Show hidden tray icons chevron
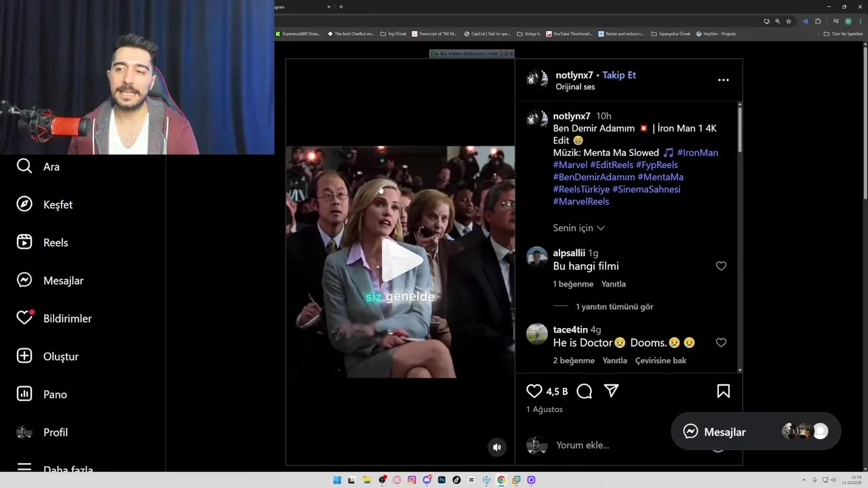868x488 pixels. point(804,480)
